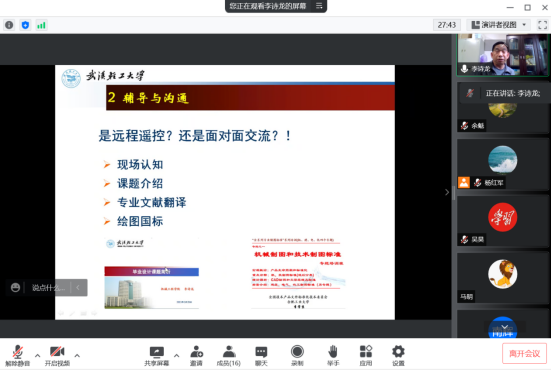This screenshot has width=552, height=371.
Task: Leave the meeting (离开会议)
Action: 525,353
